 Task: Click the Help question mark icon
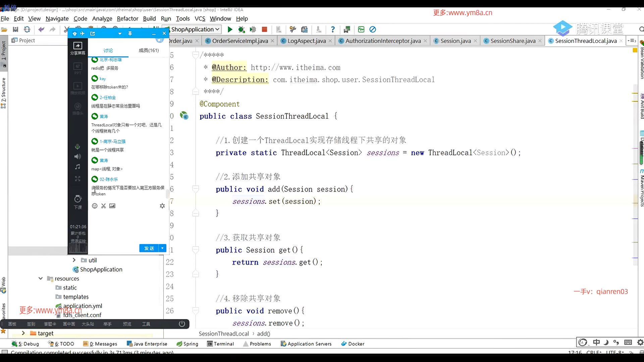332,29
